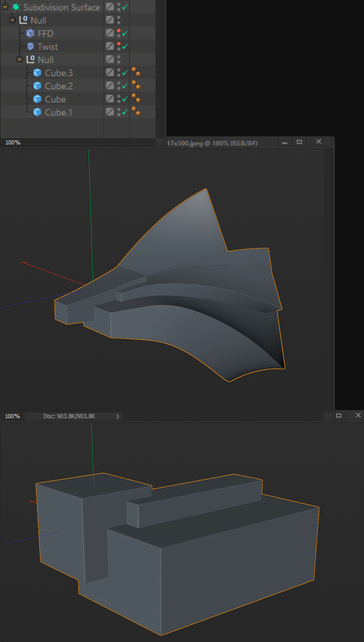Toggle the enable checkmark for Twist

tap(125, 47)
